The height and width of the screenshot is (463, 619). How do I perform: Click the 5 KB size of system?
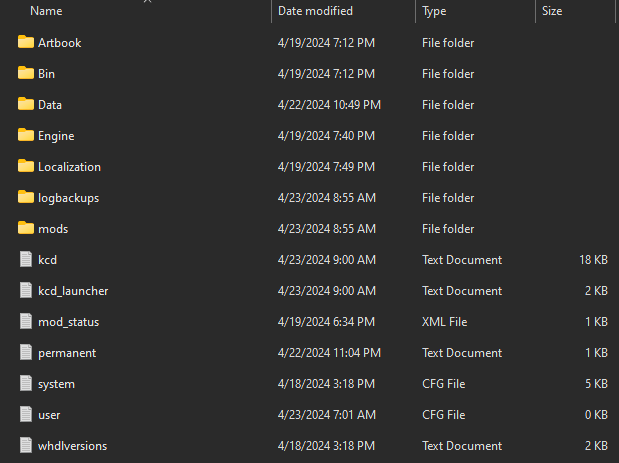point(596,384)
